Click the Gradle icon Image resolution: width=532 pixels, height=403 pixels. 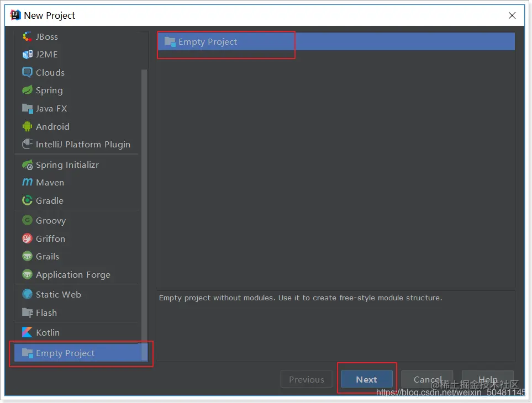coord(27,200)
